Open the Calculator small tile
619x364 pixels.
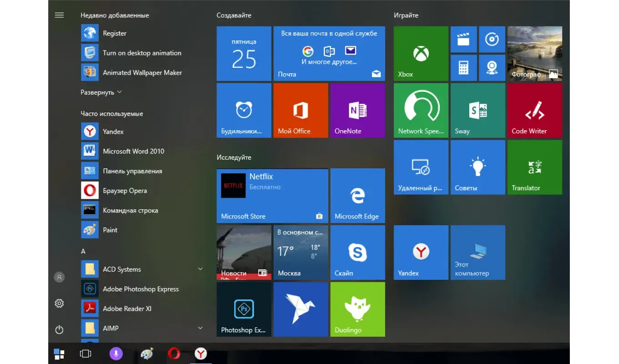463,68
